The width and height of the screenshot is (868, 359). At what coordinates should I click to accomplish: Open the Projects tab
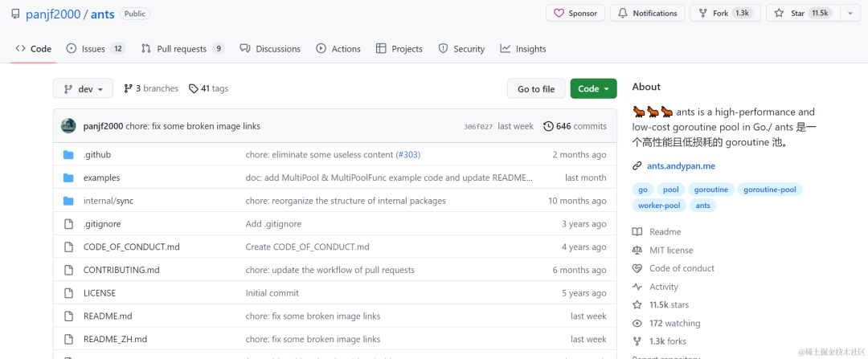[399, 49]
